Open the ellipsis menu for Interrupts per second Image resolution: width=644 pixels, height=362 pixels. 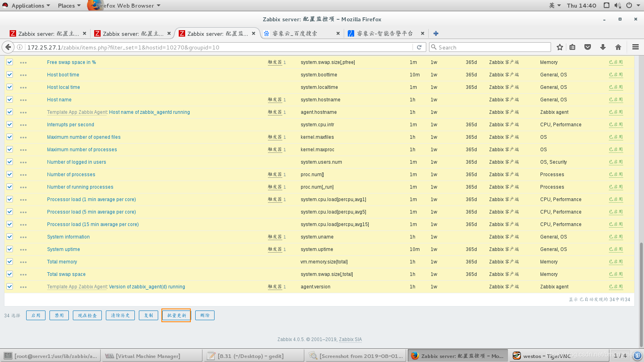23,125
